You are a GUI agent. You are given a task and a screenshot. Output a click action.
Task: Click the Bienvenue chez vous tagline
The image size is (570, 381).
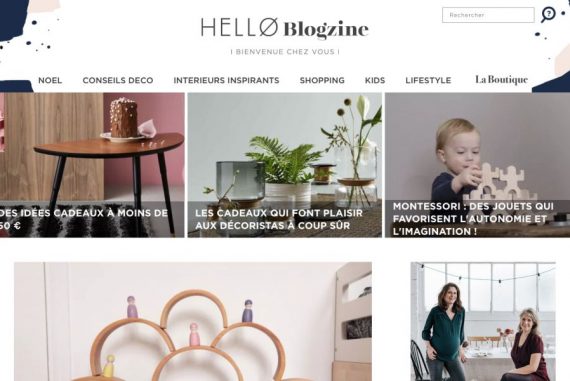(285, 52)
